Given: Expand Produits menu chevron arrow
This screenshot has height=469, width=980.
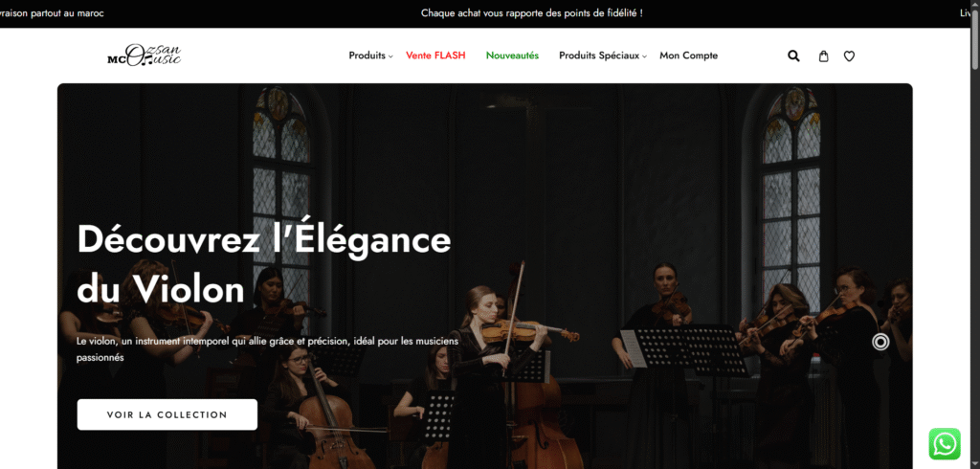Looking at the screenshot, I should coord(390,56).
